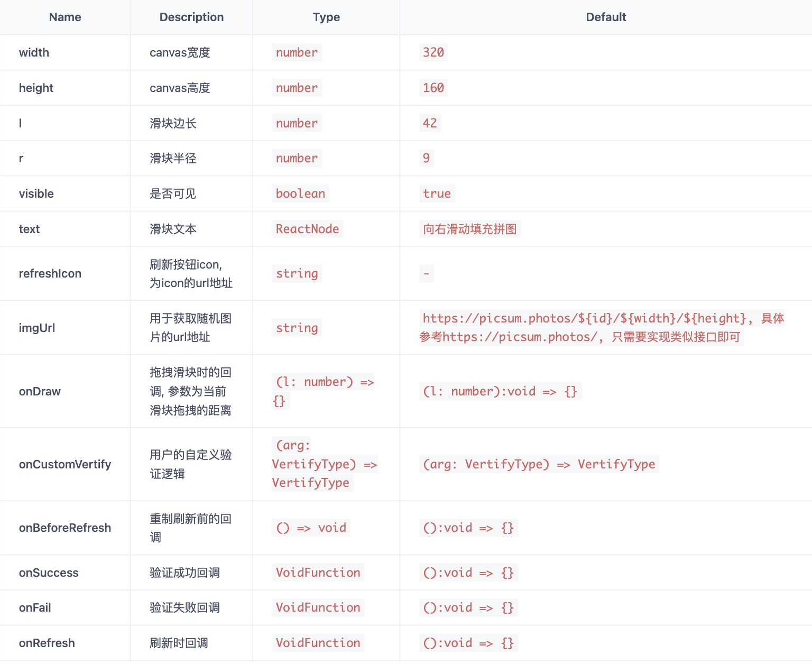Select the 'text' property name

pos(29,229)
